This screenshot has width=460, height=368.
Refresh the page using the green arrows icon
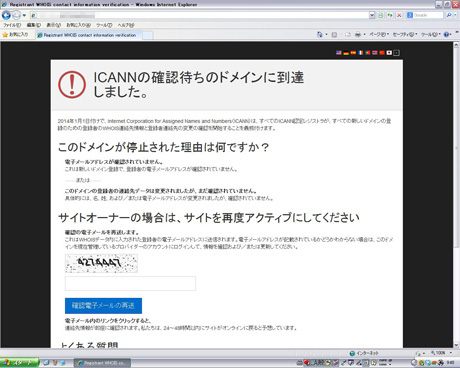389,15
